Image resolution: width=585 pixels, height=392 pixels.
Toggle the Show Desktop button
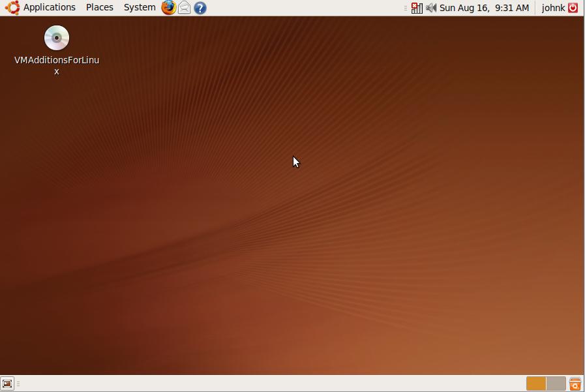pos(7,384)
